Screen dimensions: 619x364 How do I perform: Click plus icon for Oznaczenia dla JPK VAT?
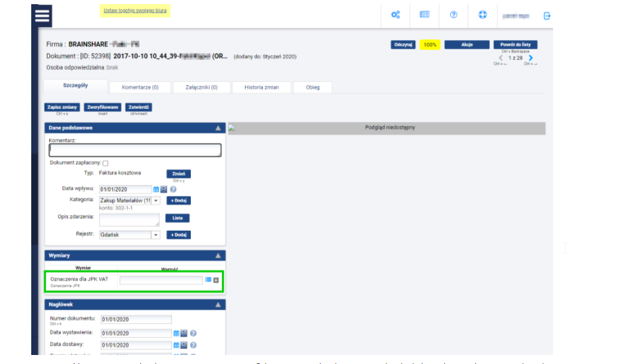[216, 280]
